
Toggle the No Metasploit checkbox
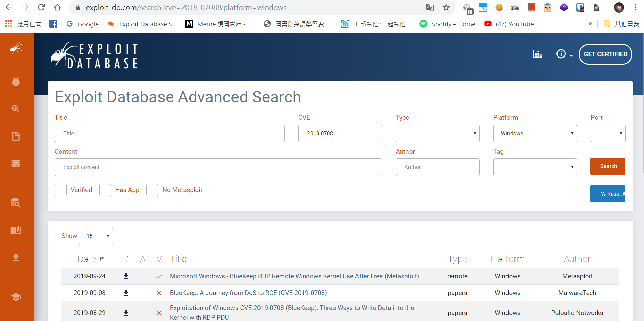(152, 190)
